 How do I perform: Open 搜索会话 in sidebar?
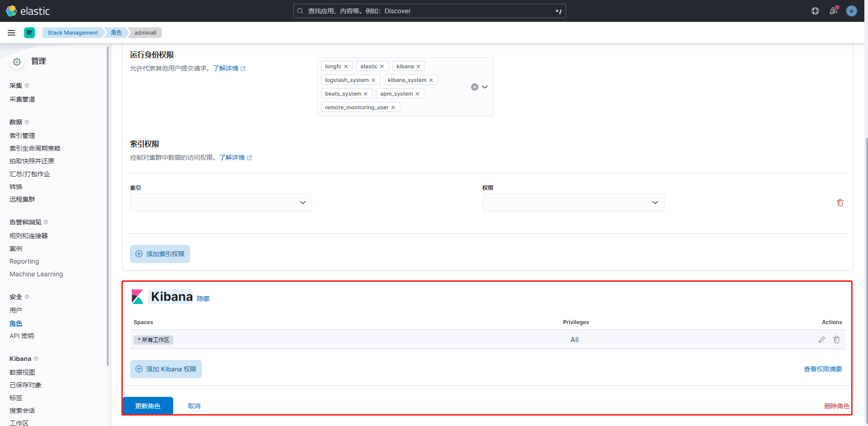click(22, 411)
